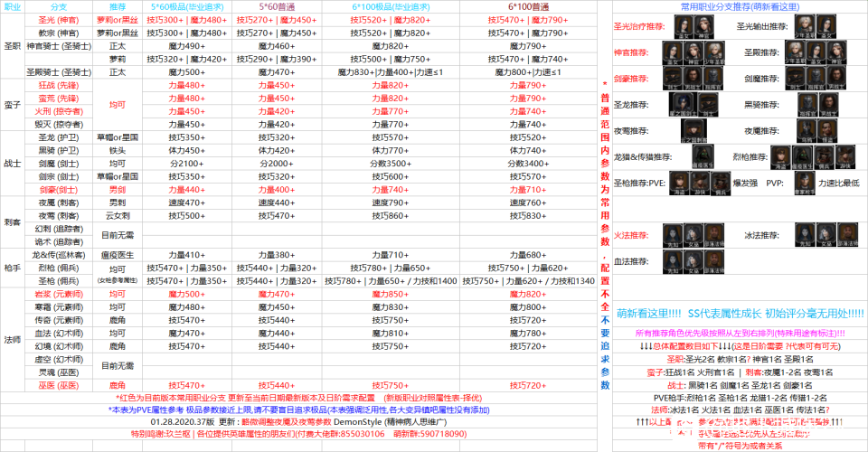Click the 战士: 黑骑1名 剑魔1名 line
The image size is (868, 452).
(740, 385)
